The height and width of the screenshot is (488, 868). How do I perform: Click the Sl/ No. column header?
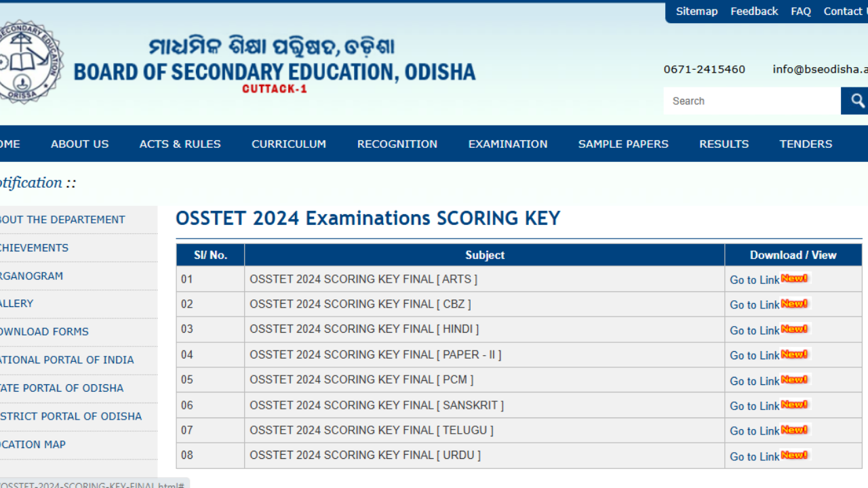tap(210, 255)
